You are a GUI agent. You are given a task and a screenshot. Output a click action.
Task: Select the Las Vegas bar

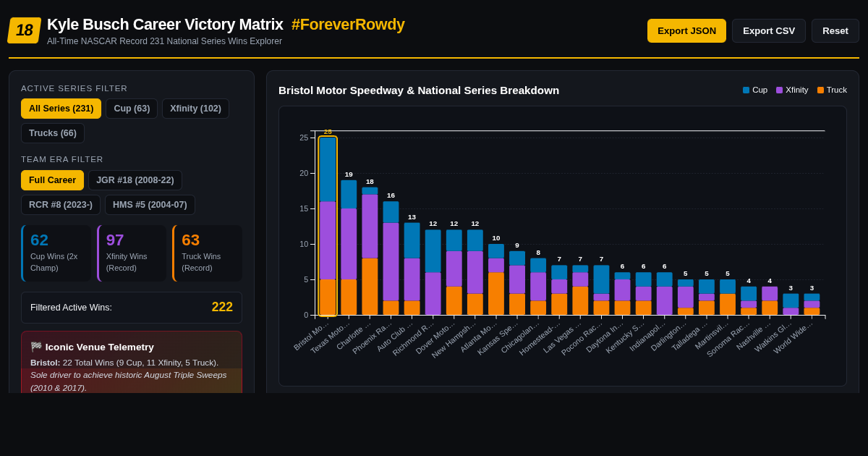[580, 290]
